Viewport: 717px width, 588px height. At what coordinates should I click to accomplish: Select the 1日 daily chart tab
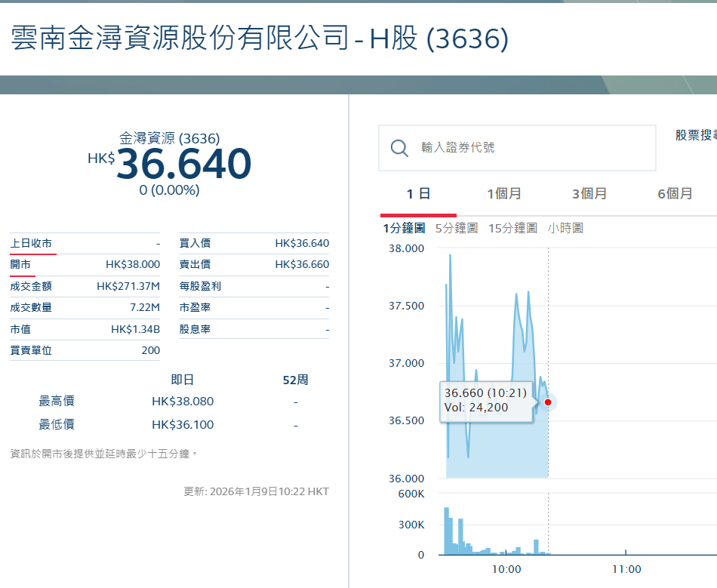click(x=419, y=193)
